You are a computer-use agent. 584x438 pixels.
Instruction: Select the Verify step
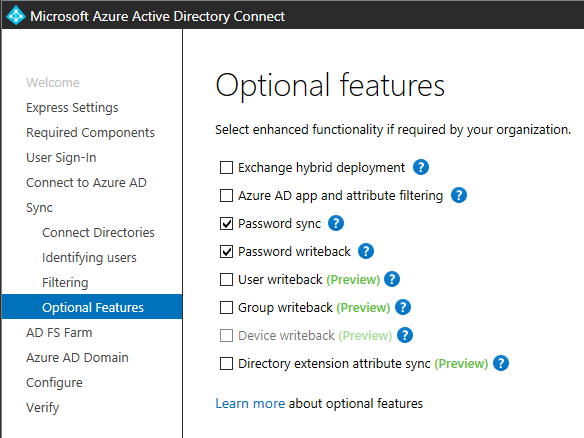pyautogui.click(x=42, y=407)
